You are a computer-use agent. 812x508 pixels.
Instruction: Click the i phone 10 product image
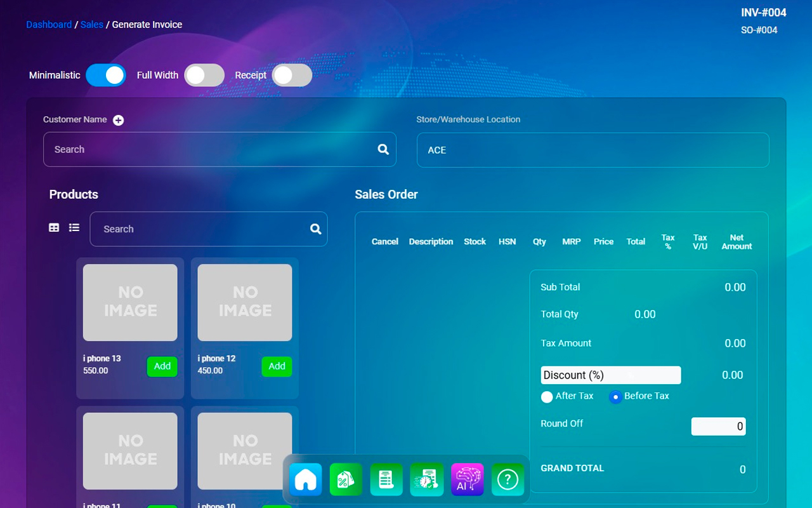[245, 451]
